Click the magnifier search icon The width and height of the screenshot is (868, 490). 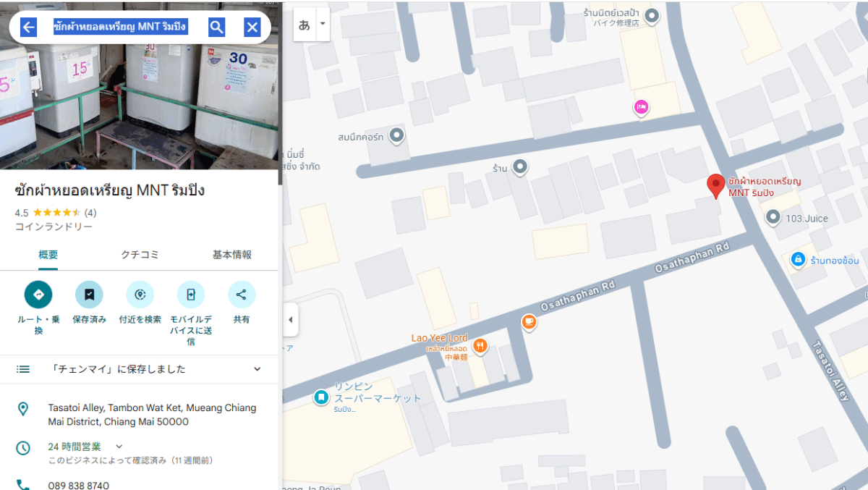216,28
